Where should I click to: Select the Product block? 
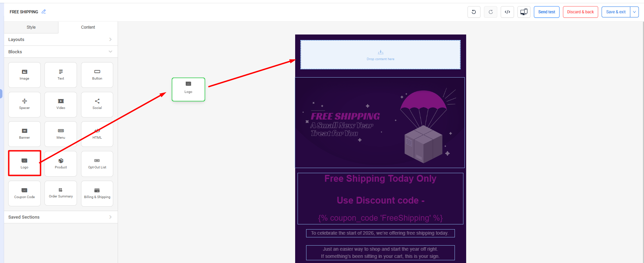pyautogui.click(x=61, y=164)
